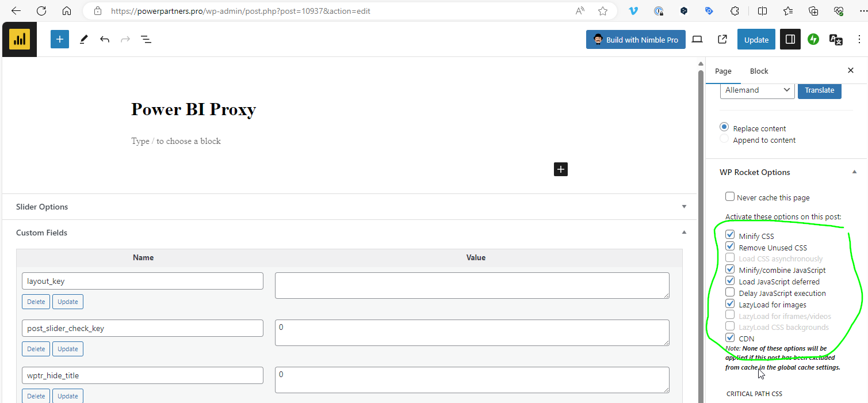Select the Append to content radio button

724,139
